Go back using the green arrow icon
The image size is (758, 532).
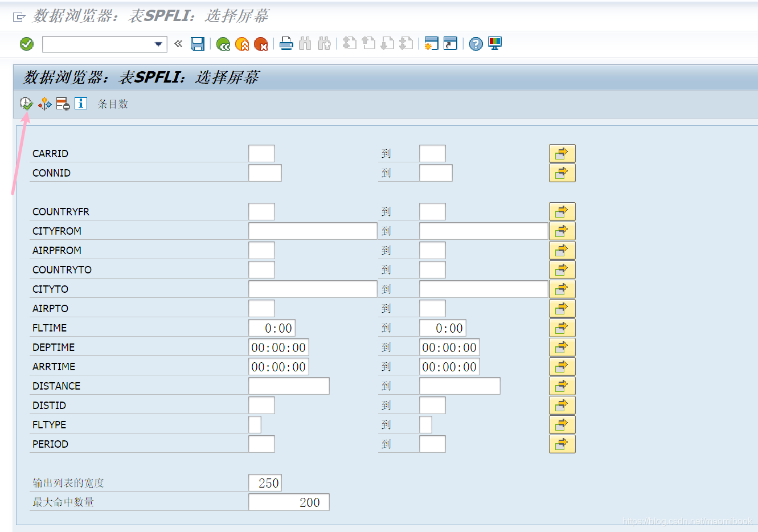(x=223, y=44)
